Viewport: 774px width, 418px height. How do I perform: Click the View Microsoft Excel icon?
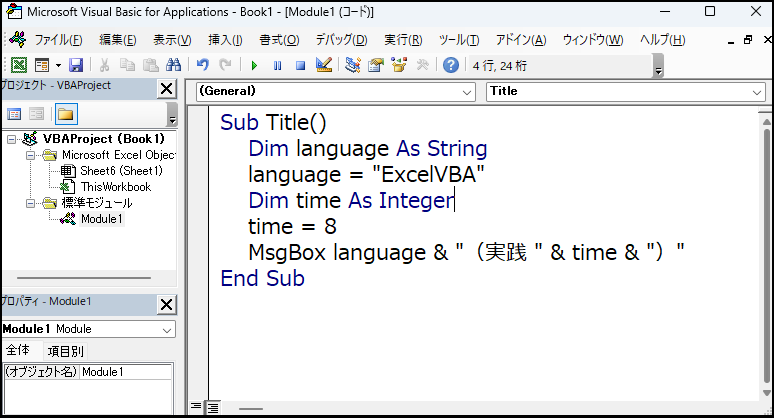pos(19,65)
